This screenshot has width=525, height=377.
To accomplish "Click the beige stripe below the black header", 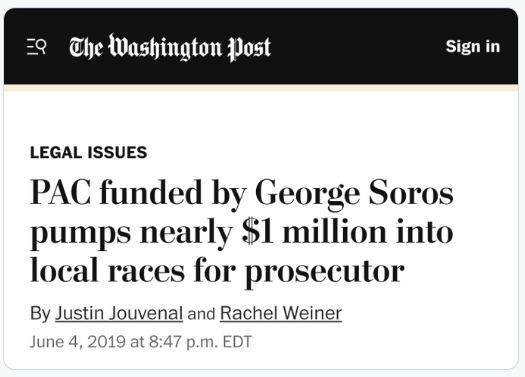I will tap(261, 88).
